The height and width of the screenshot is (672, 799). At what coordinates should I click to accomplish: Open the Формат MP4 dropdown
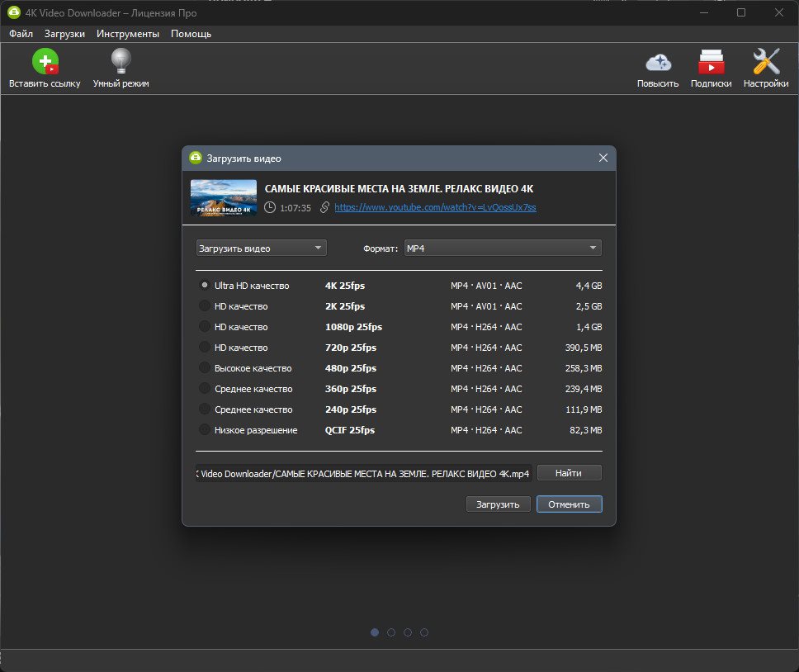pyautogui.click(x=503, y=248)
